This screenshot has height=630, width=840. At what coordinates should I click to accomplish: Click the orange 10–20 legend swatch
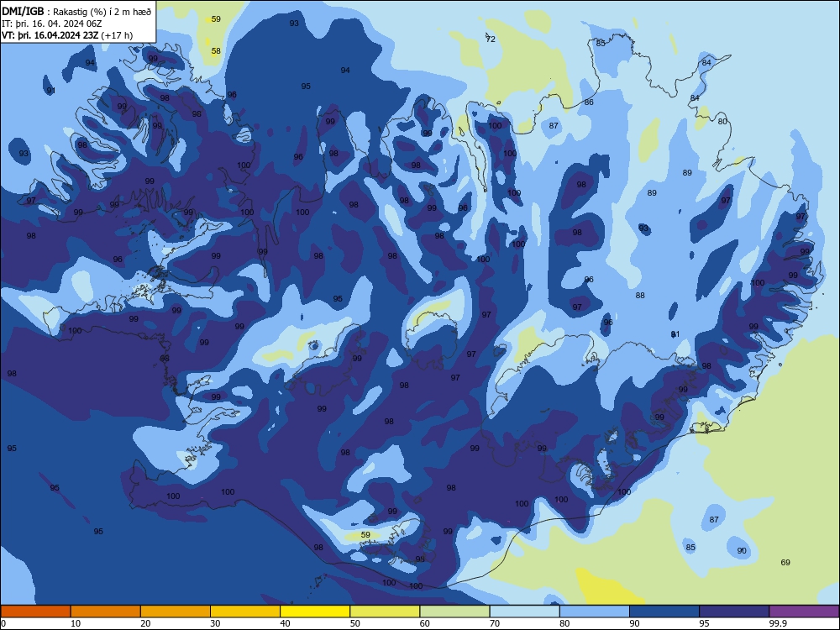pyautogui.click(x=106, y=612)
